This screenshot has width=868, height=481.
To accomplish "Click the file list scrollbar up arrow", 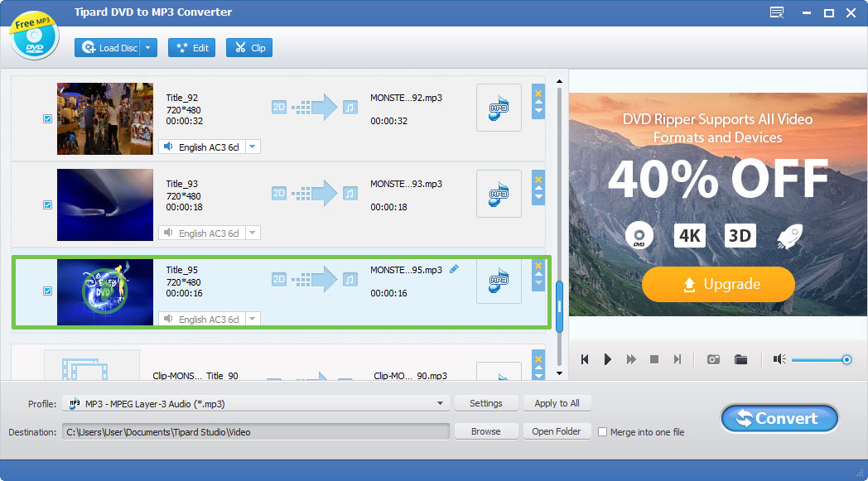I will pos(559,81).
